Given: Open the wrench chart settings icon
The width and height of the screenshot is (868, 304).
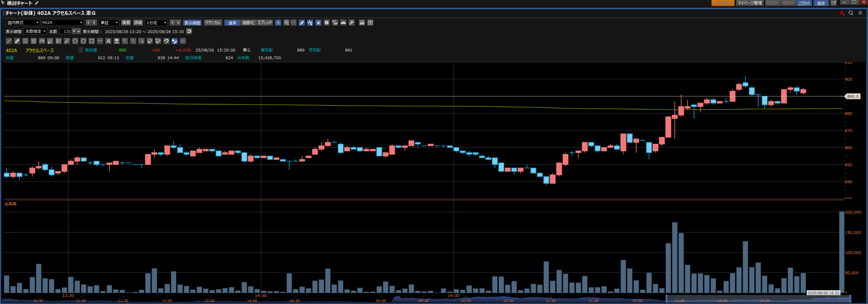Looking at the screenshot, I should point(351,23).
